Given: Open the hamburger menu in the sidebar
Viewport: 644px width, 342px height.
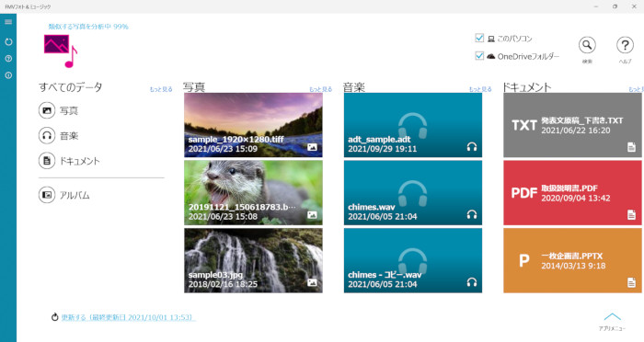Looking at the screenshot, I should 8,22.
